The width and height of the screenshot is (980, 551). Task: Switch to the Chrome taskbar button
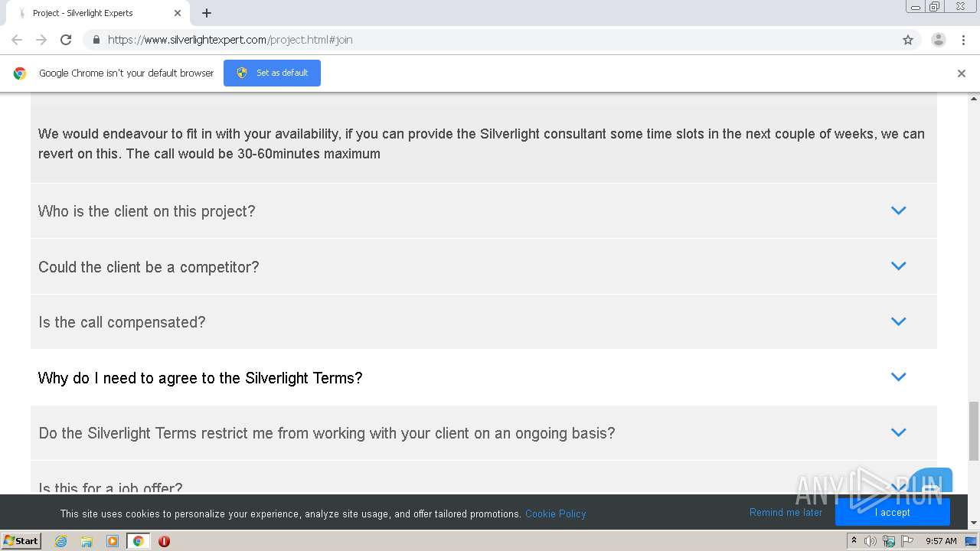(x=138, y=541)
